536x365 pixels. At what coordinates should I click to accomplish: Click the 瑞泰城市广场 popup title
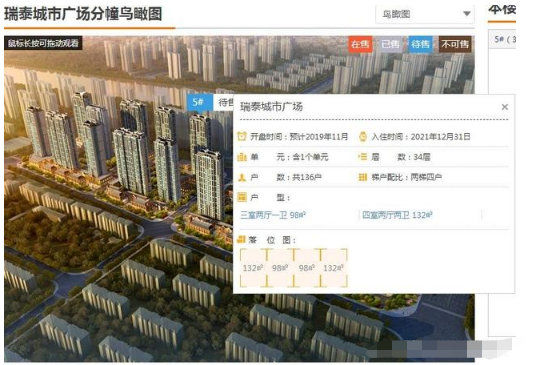point(271,107)
